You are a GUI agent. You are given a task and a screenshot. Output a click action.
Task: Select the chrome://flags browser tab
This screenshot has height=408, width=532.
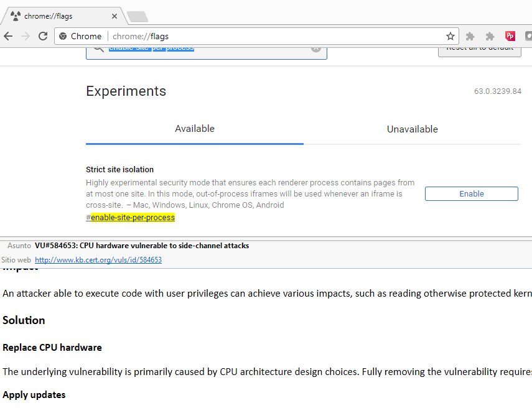65,16
